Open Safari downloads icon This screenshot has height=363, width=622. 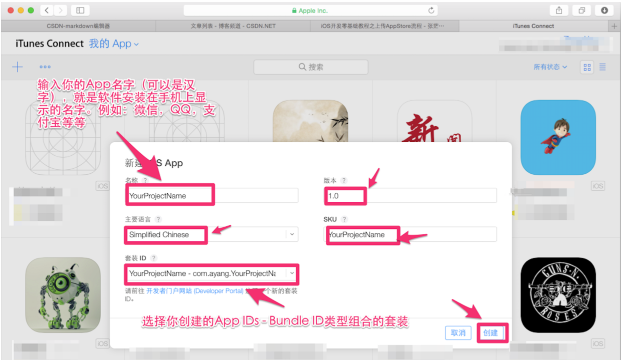pyautogui.click(x=604, y=11)
